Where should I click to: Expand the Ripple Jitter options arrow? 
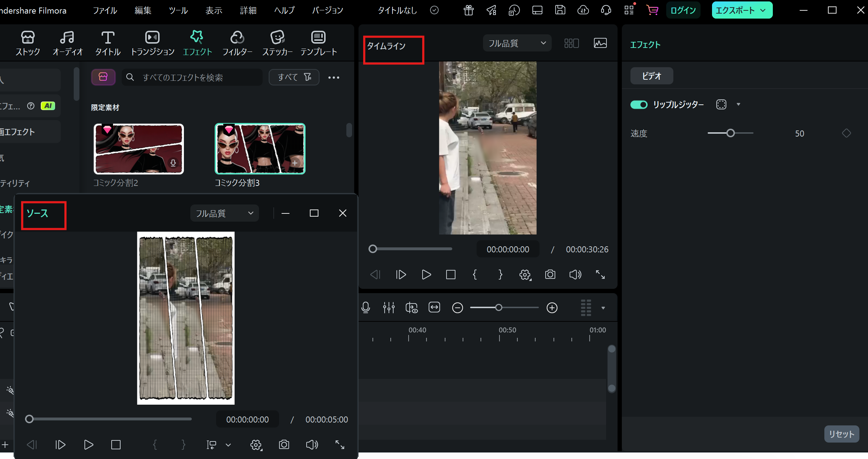pos(738,104)
